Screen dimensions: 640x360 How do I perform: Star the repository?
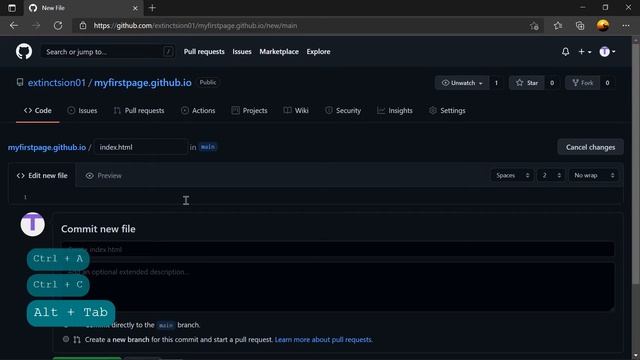pyautogui.click(x=527, y=83)
